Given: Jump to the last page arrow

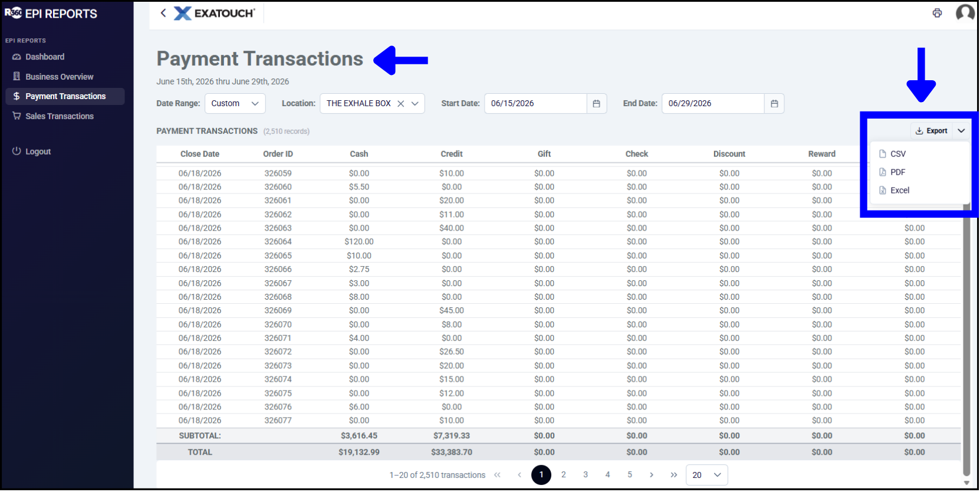Looking at the screenshot, I should tap(673, 475).
